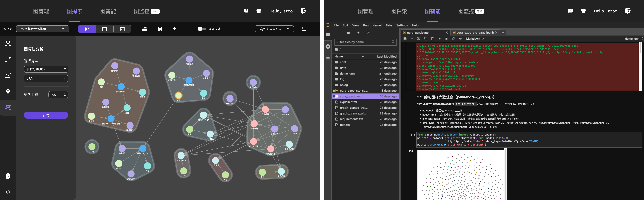Collapse section 3.2 heading arrow
Image resolution: width=644 pixels, height=200 pixels.
pyautogui.click(x=413, y=97)
